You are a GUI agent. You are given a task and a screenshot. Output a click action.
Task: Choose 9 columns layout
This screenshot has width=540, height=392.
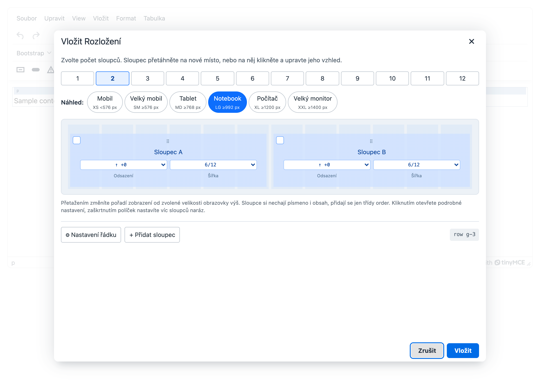click(x=357, y=78)
